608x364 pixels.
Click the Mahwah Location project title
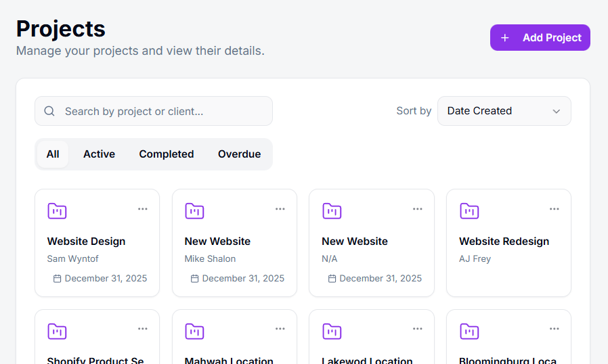[229, 360]
